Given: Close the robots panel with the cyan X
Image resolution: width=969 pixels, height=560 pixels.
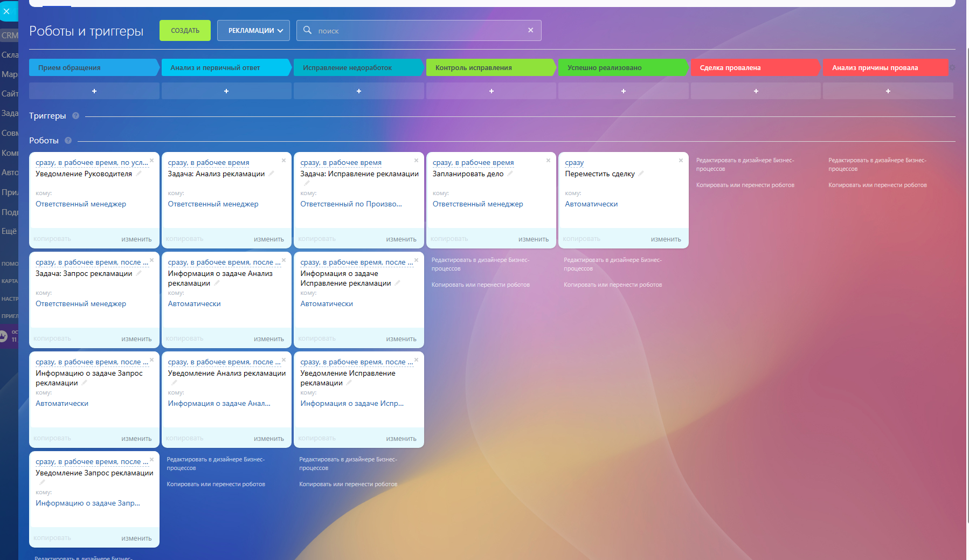Looking at the screenshot, I should coord(6,11).
